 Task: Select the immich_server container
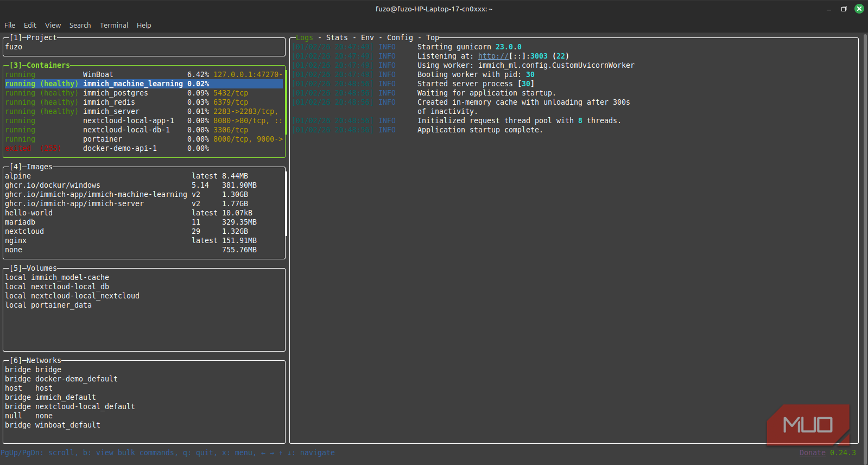coord(144,111)
